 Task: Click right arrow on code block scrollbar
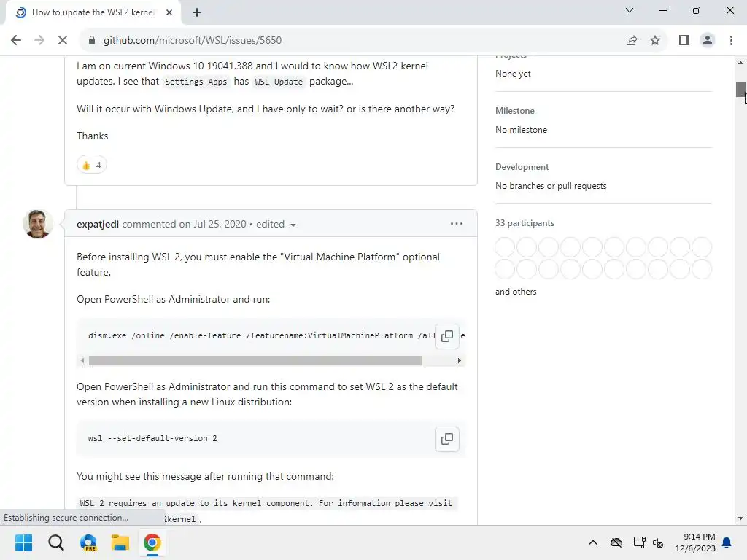459,361
